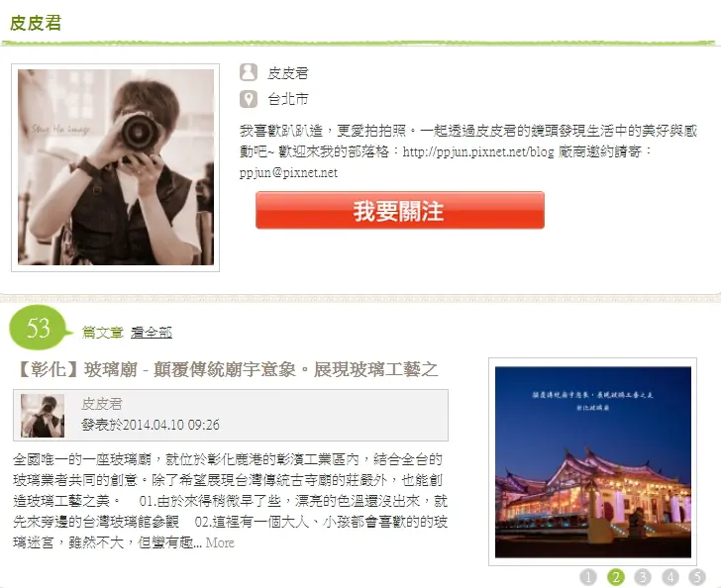The width and height of the screenshot is (721, 588).
Task: Click the red 我要關注 follow button
Action: pyautogui.click(x=400, y=211)
